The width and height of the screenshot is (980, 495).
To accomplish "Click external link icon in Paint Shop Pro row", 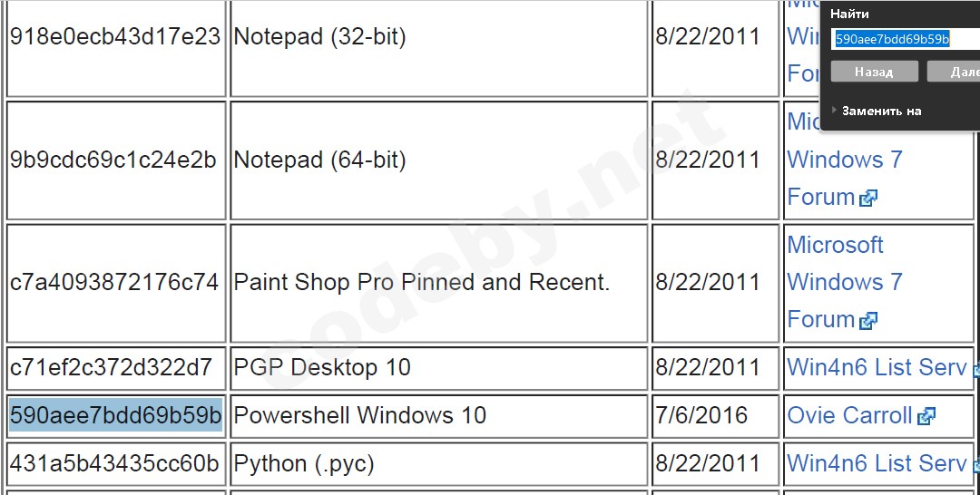I will click(x=868, y=321).
